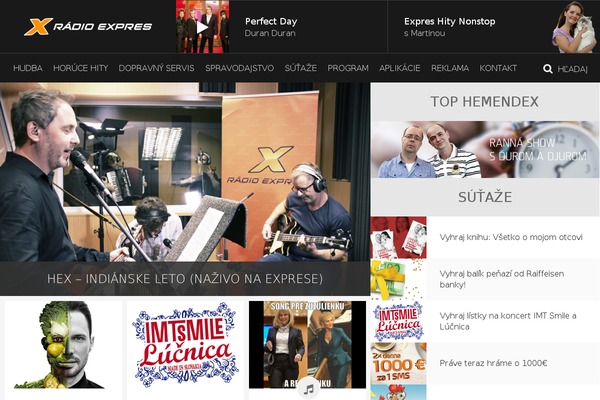The height and width of the screenshot is (400, 600).
Task: Open the Song pre Zuzulienku card
Action: coord(307,345)
